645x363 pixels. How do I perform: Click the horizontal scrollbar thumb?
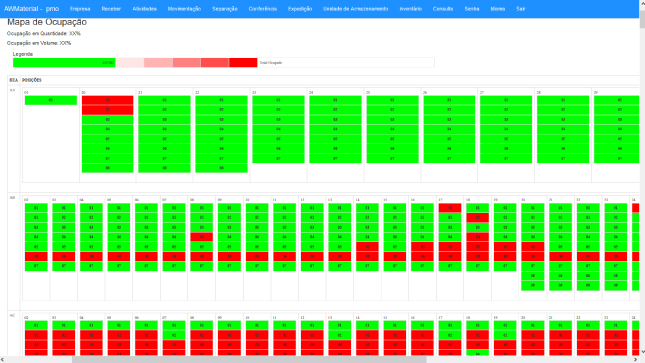(x=249, y=360)
